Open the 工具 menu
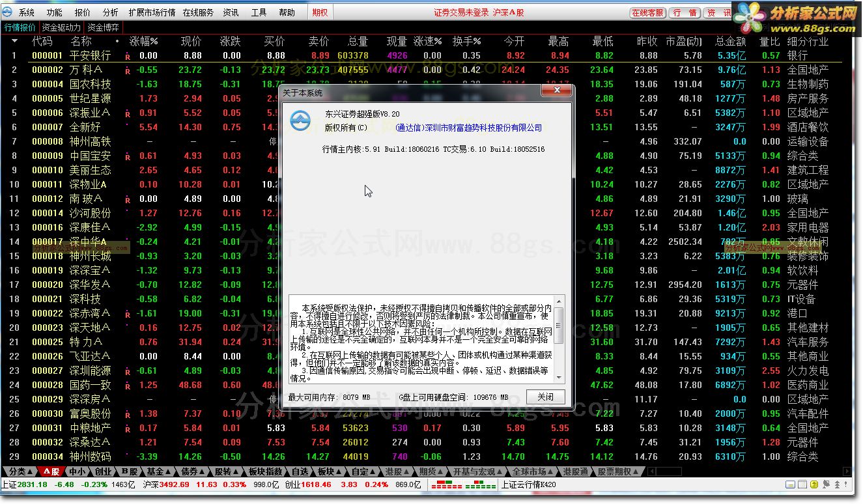The image size is (863, 504). pyautogui.click(x=259, y=12)
